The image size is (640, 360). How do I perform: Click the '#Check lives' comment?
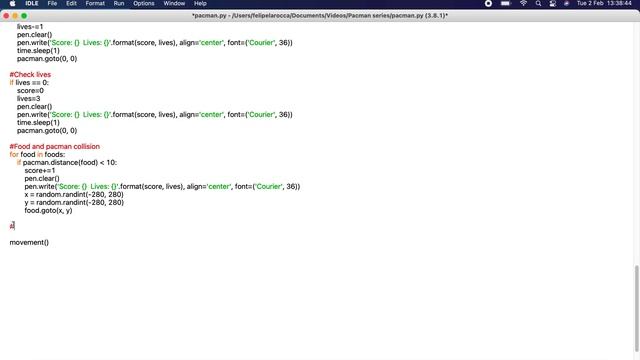point(30,75)
